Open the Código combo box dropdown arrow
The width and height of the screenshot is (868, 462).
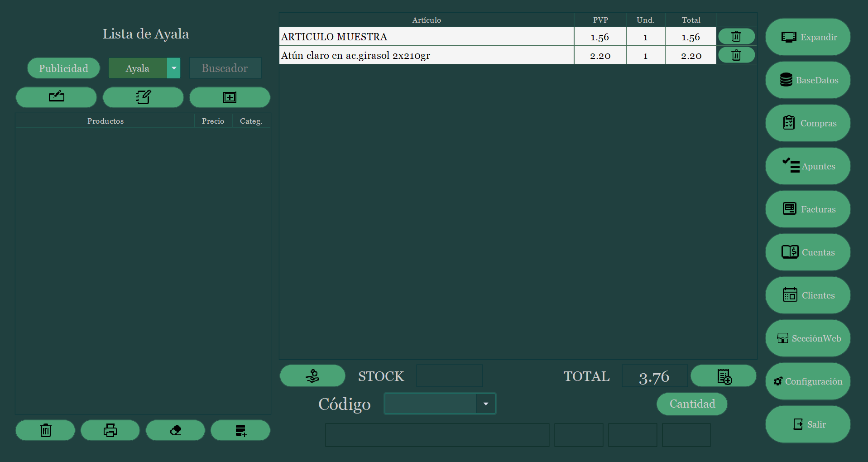pyautogui.click(x=485, y=404)
